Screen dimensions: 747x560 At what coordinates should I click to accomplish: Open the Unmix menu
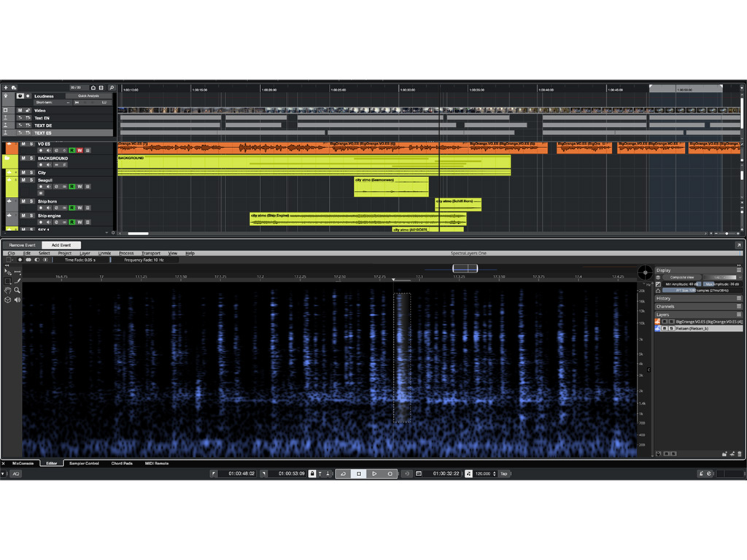[104, 253]
